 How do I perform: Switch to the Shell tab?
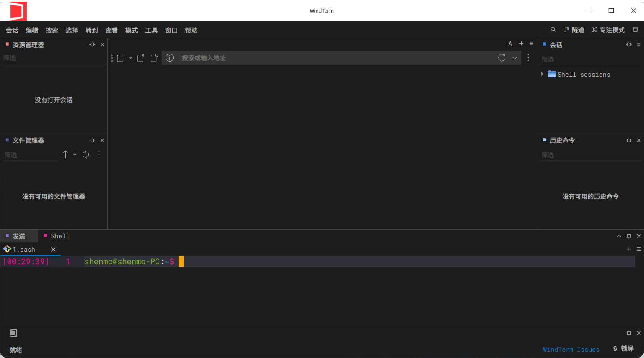pos(60,236)
